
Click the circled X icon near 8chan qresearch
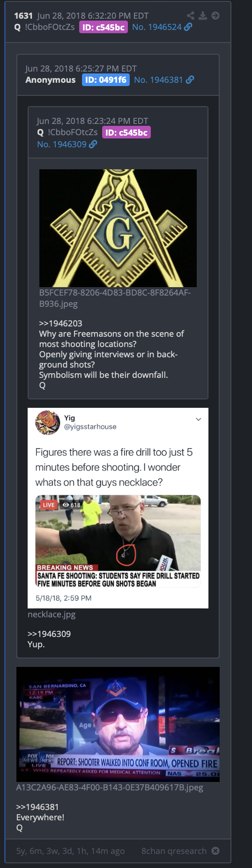215,851
